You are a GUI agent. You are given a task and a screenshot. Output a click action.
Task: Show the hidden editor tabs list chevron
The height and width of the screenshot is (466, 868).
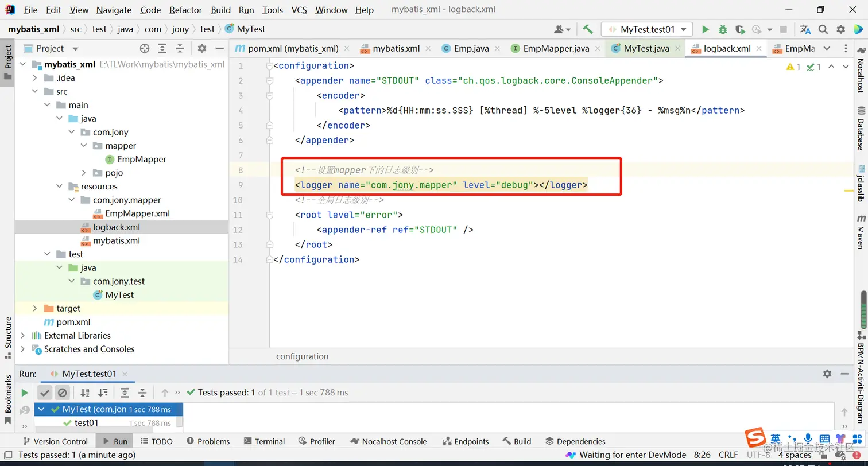827,49
